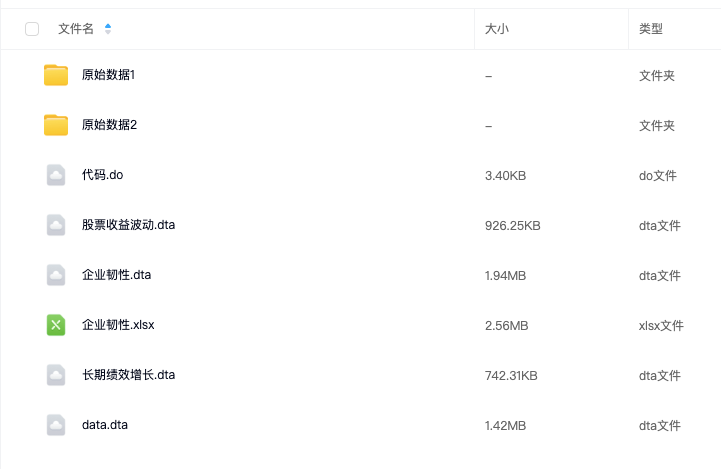The image size is (721, 469).
Task: Sort files using the 文件名 arrow
Action: pos(108,29)
